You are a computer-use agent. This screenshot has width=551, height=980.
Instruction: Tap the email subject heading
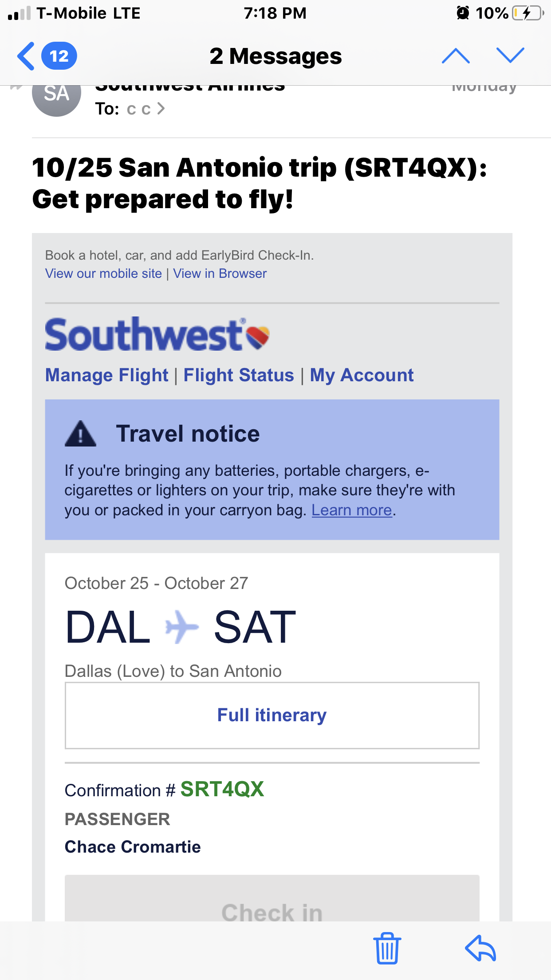[x=260, y=183]
